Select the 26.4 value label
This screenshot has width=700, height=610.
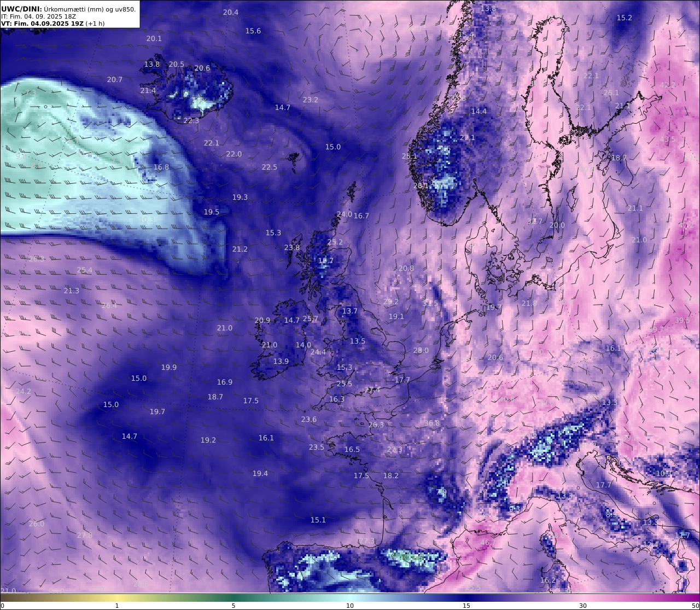(109, 305)
